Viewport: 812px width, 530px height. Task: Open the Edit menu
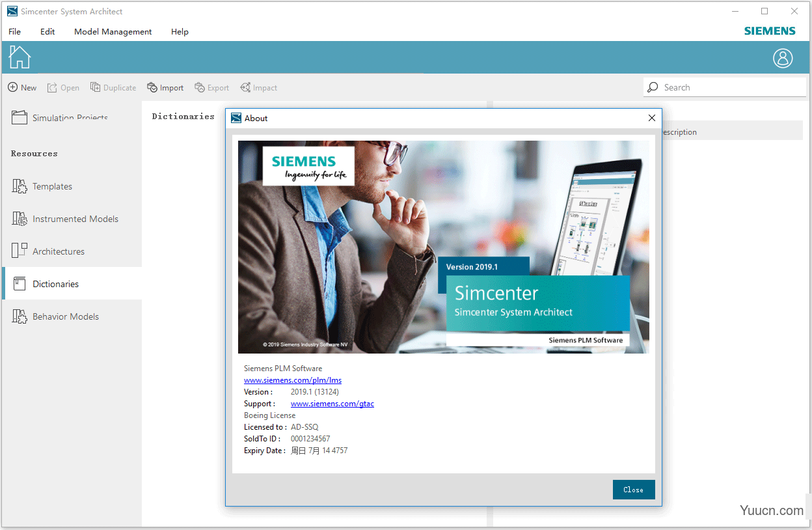click(47, 31)
